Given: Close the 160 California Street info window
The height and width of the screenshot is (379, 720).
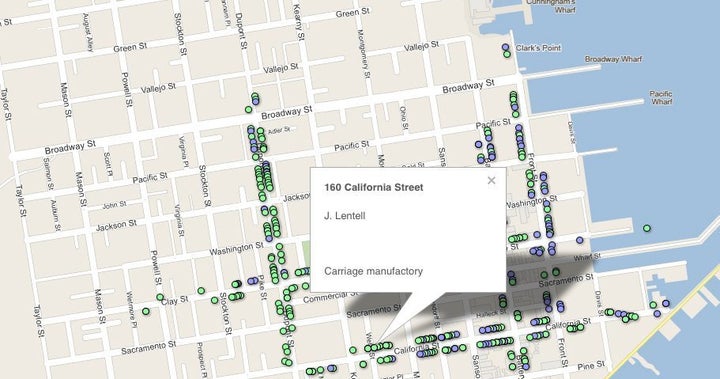Looking at the screenshot, I should [491, 181].
